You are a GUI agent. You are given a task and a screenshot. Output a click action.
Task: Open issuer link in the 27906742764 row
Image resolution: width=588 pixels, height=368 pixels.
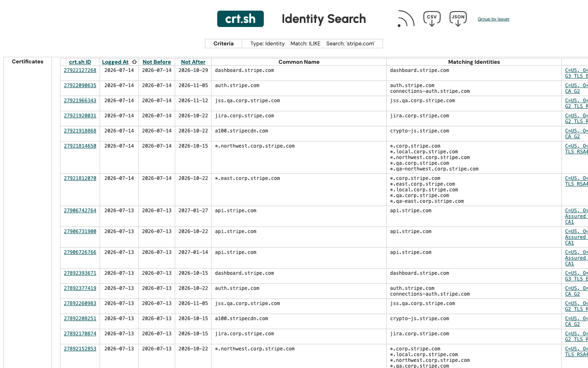click(x=577, y=216)
